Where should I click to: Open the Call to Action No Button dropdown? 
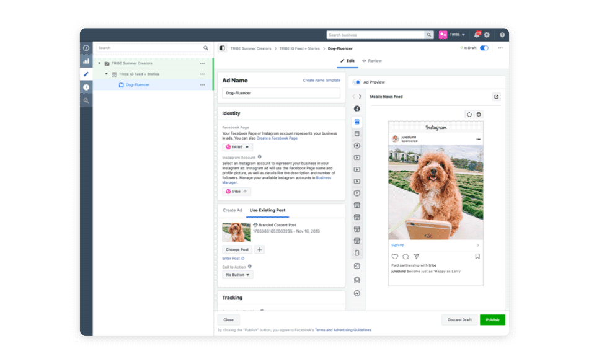(237, 275)
